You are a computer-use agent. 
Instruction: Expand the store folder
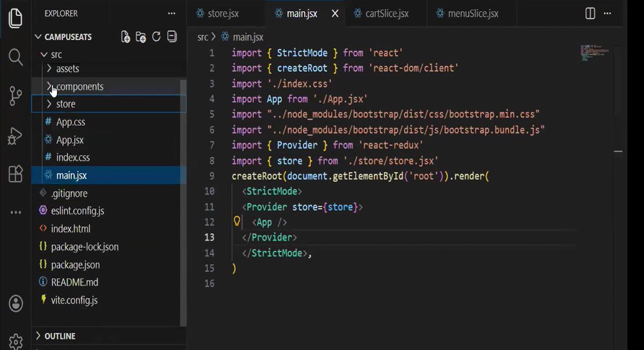(x=109, y=104)
